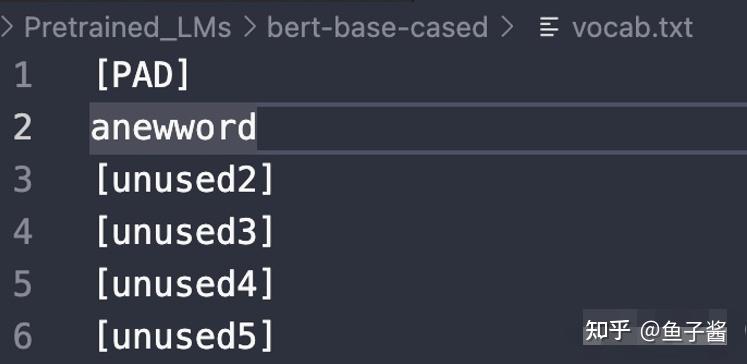Click the 知乎 @鱼子酱 watermark

[x=655, y=330]
